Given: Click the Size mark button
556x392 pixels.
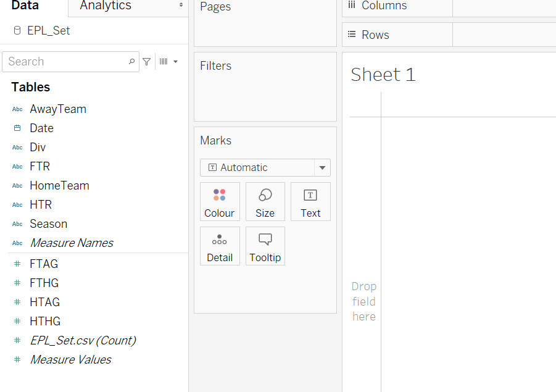Looking at the screenshot, I should [x=265, y=201].
